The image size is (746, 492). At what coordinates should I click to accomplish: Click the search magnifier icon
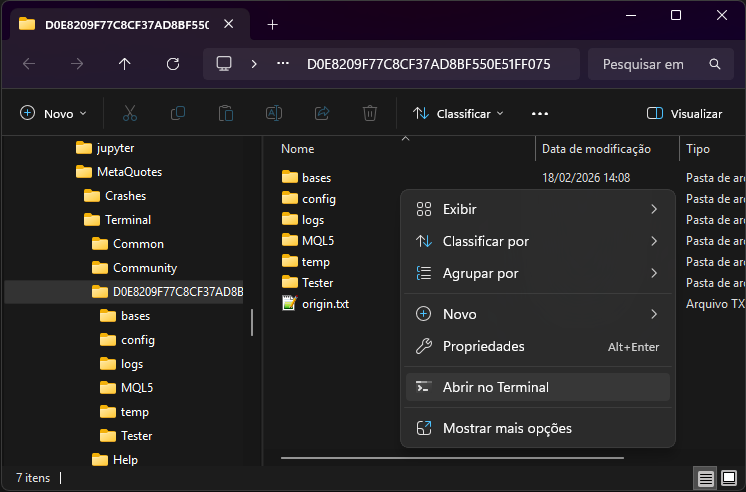[x=715, y=64]
